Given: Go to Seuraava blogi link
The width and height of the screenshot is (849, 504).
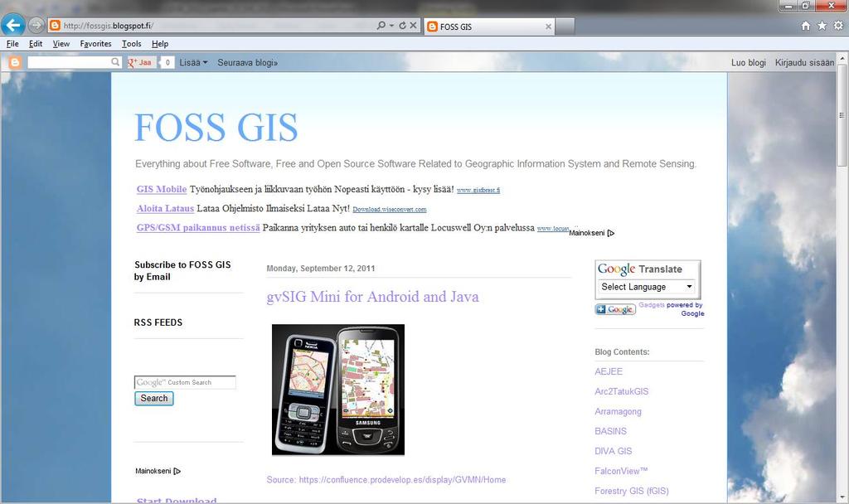Looking at the screenshot, I should coord(247,63).
